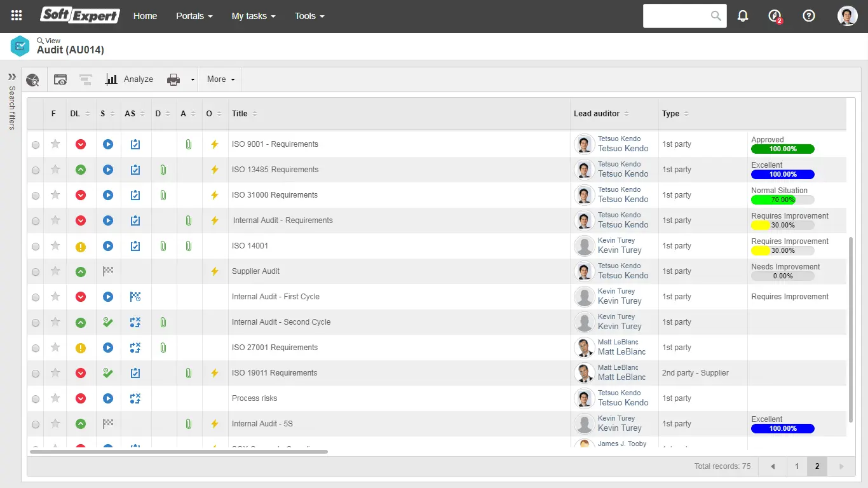868x488 pixels.
Task: Select radio button for Process risks row
Action: click(x=36, y=399)
